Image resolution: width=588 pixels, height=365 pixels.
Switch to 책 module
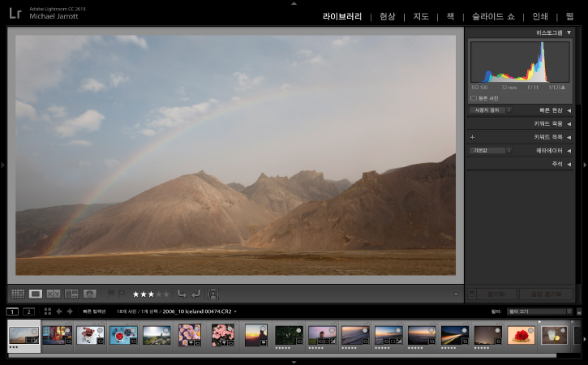pos(450,16)
